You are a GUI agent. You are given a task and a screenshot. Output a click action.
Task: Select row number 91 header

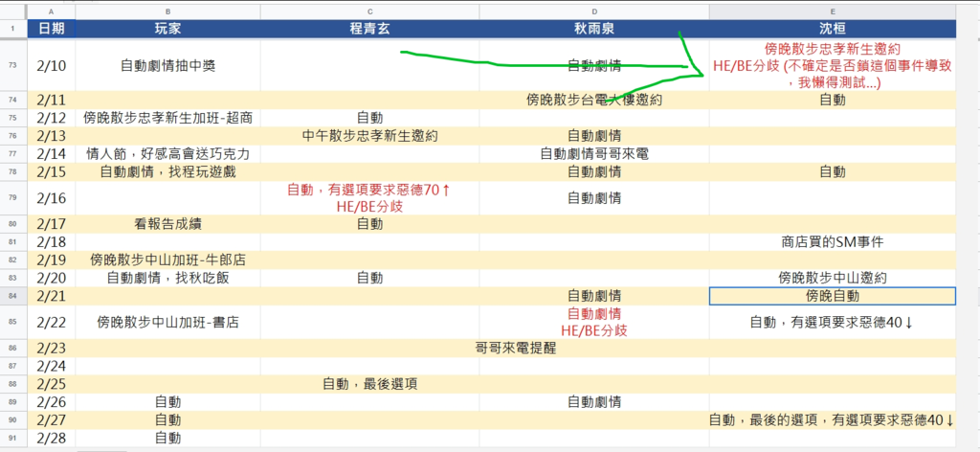click(x=13, y=438)
